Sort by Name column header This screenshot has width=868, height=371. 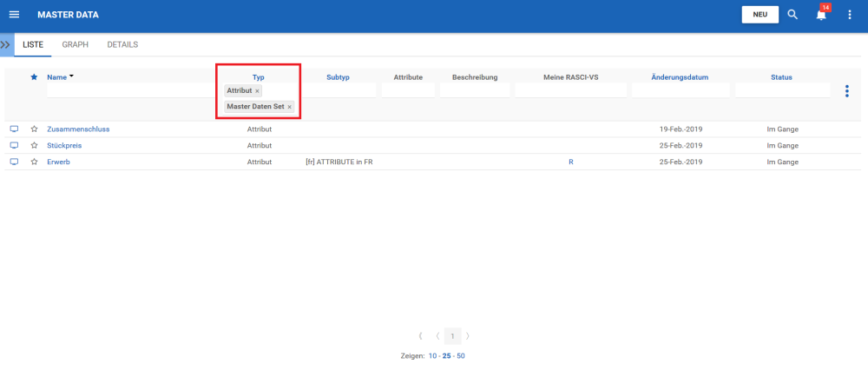(x=56, y=77)
